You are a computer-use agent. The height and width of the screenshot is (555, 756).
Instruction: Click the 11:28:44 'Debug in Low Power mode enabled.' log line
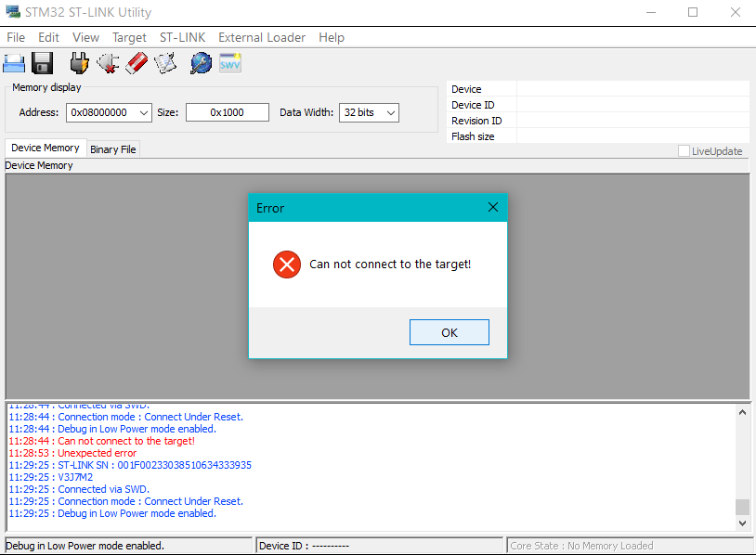112,429
